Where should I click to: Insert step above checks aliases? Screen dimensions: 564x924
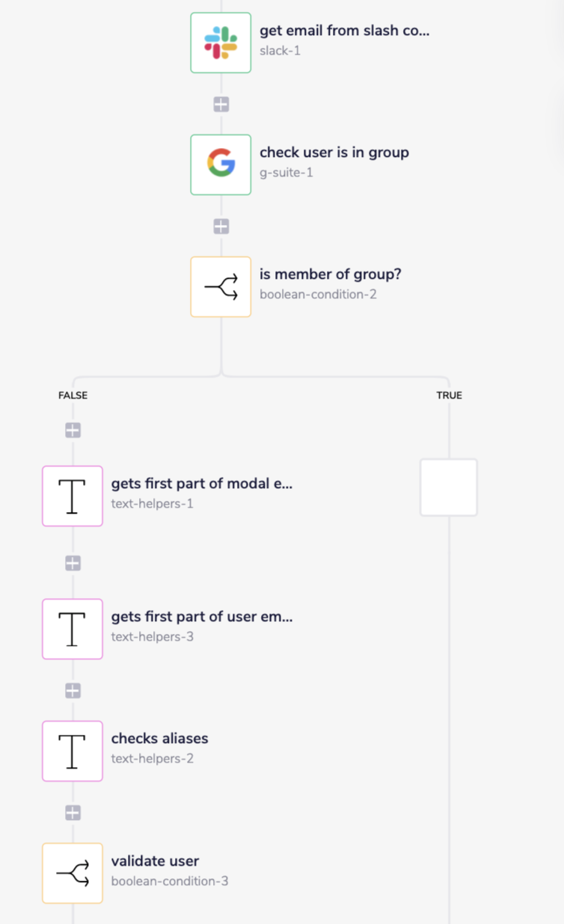pos(73,691)
